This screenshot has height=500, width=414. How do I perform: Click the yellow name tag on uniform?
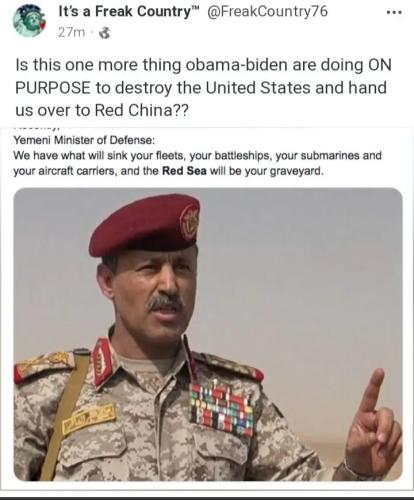[89, 419]
